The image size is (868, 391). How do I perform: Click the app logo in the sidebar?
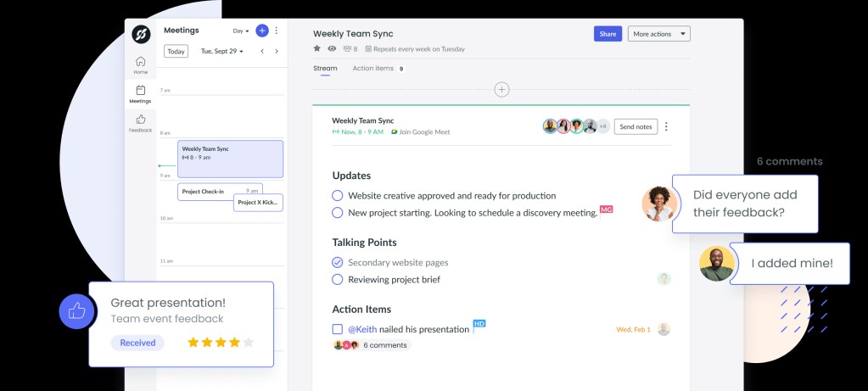(141, 34)
